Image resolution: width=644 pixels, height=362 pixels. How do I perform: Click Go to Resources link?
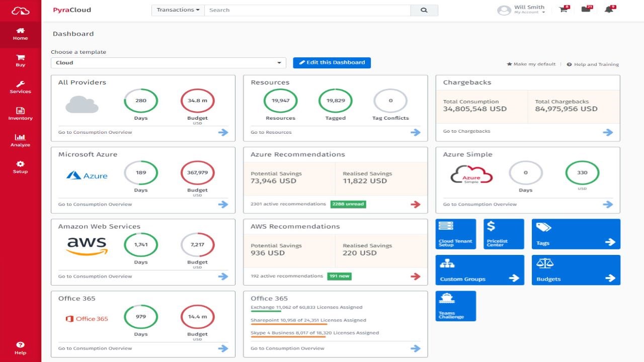[271, 132]
